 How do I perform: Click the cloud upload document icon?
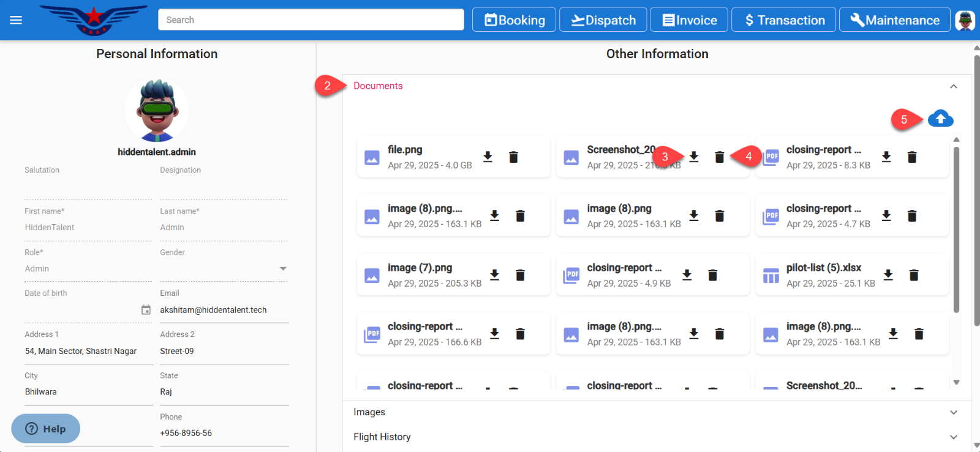point(940,118)
